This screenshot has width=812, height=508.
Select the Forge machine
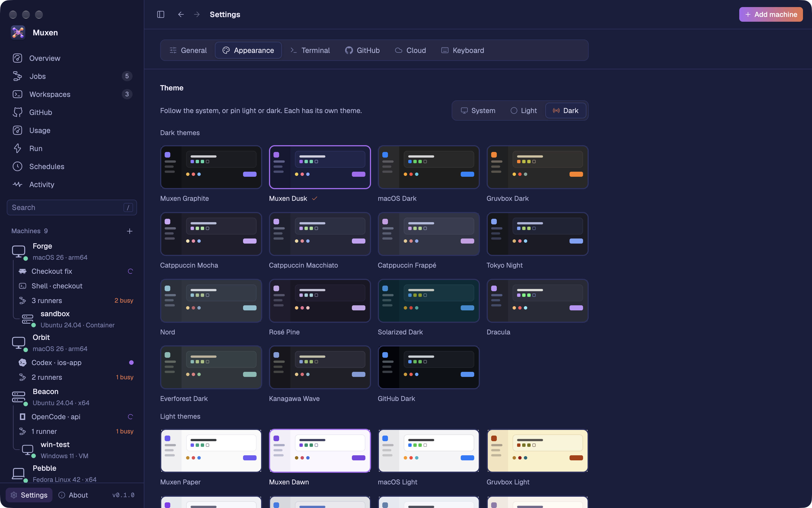click(x=72, y=252)
